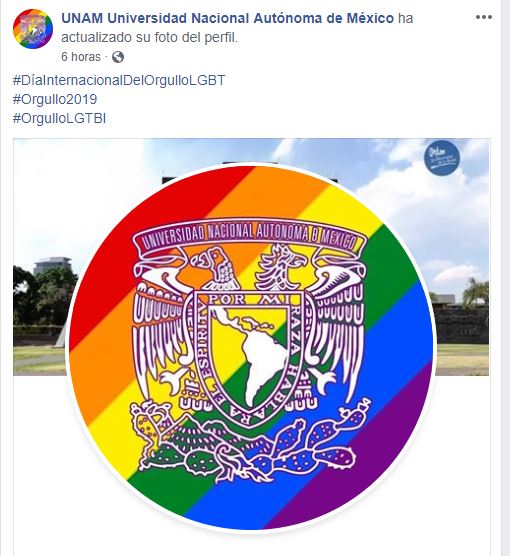Screen dimensions: 510x556
Task: Open the small UNAM rainbow avatar
Action: click(x=33, y=29)
